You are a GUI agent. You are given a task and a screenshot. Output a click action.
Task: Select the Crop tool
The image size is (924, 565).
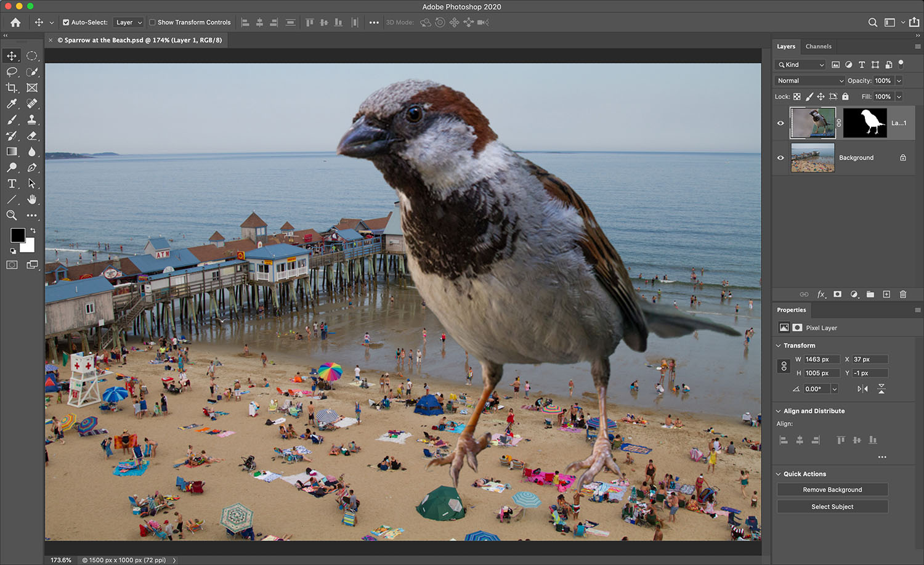pos(12,87)
